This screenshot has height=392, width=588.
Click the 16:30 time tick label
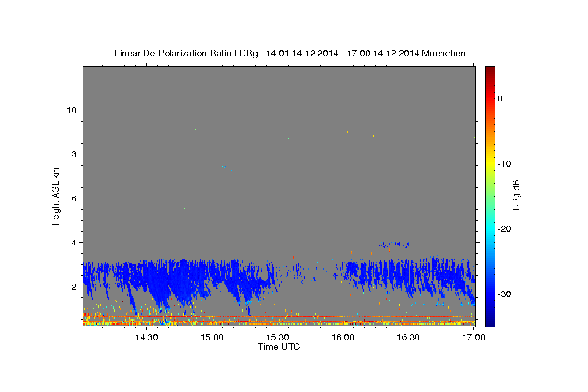[x=408, y=337]
